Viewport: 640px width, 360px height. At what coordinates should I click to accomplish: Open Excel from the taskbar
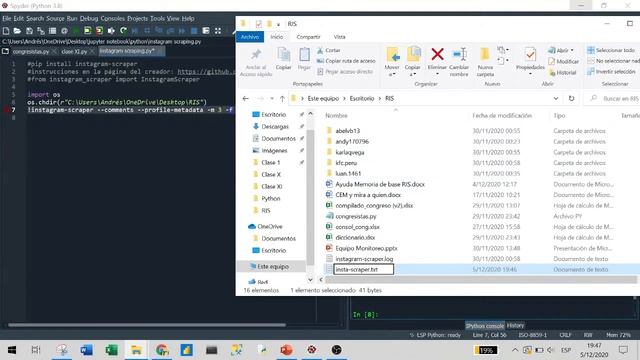[x=111, y=350]
